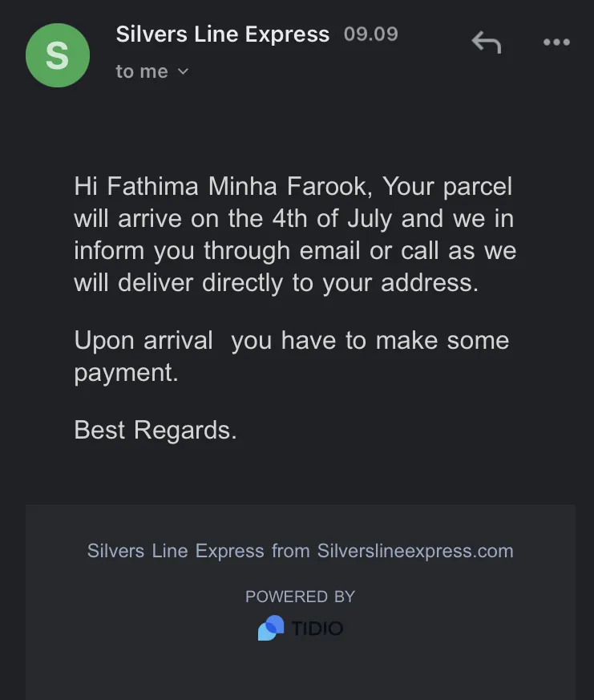594x700 pixels.
Task: Click the Tidio chat bubble logo
Action: click(x=271, y=628)
